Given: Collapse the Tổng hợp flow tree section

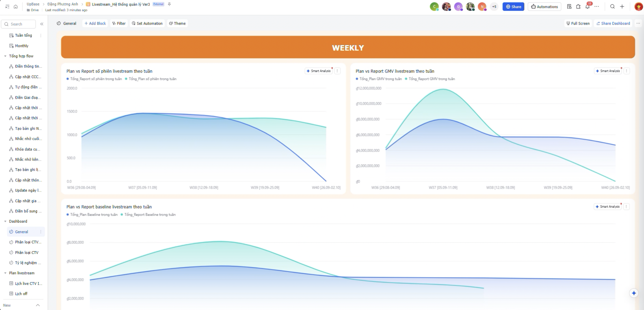Looking at the screenshot, I should [5, 56].
